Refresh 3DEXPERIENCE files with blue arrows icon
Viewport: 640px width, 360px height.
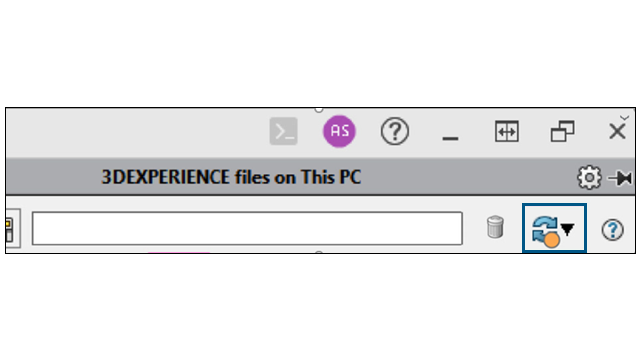(544, 229)
